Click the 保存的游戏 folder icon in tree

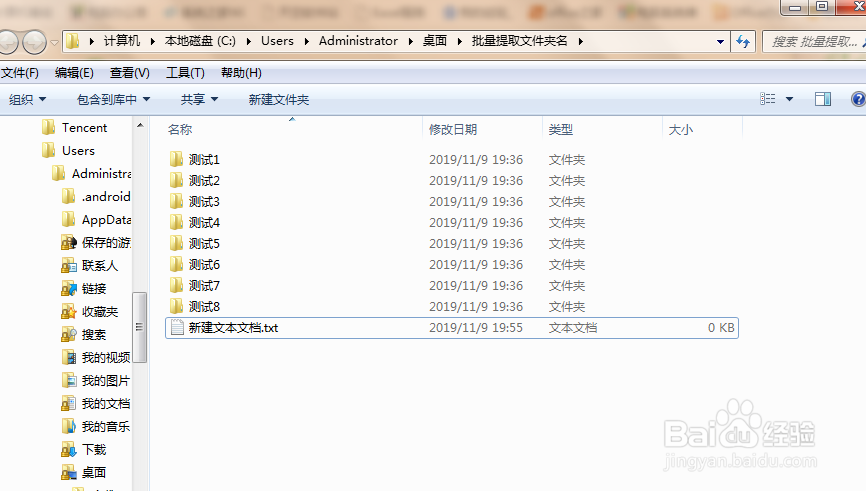tap(68, 243)
